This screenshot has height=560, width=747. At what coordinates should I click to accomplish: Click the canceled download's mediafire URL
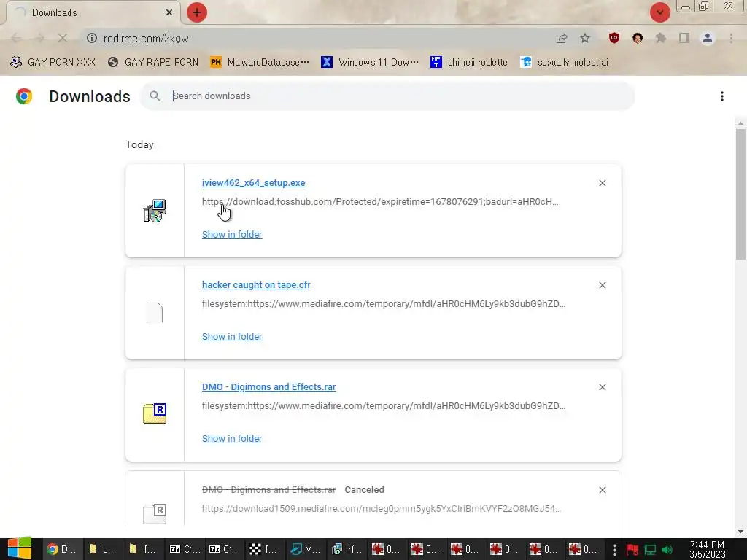point(382,508)
